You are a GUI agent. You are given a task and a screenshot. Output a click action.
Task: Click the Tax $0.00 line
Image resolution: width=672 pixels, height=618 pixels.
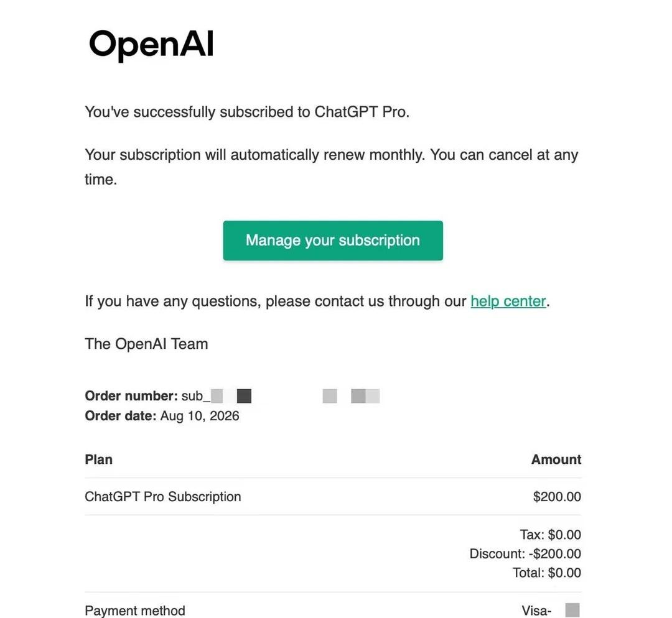pyautogui.click(x=550, y=535)
